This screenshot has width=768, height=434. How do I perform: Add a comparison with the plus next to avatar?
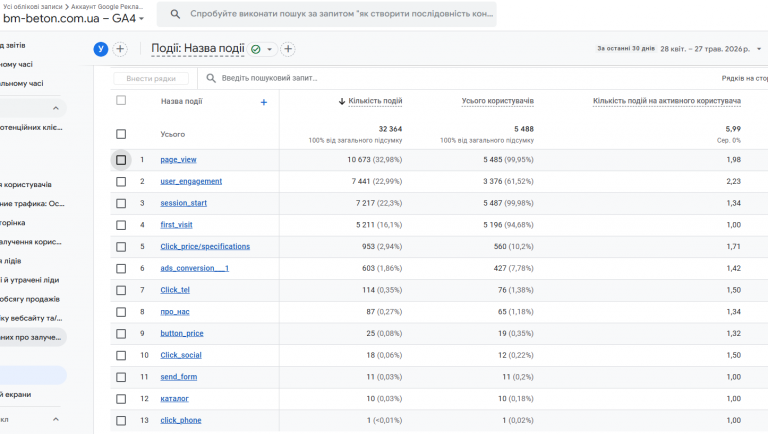[120, 49]
